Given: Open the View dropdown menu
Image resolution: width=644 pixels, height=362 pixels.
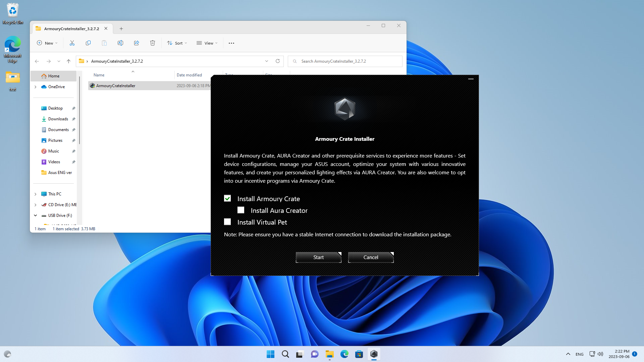Looking at the screenshot, I should [x=207, y=43].
